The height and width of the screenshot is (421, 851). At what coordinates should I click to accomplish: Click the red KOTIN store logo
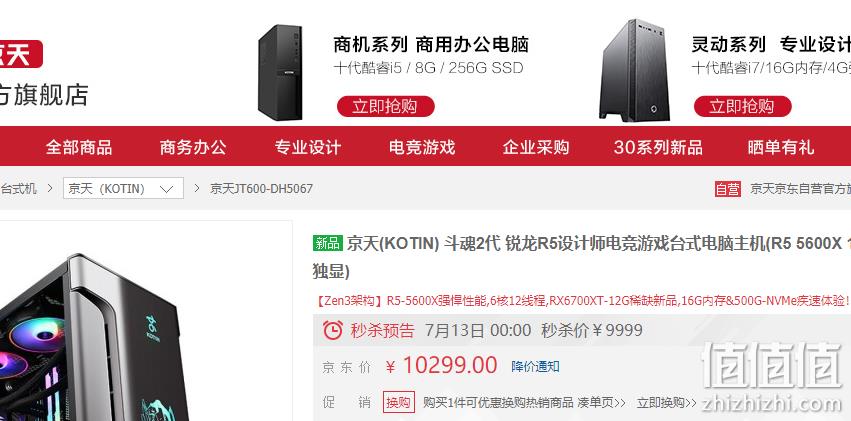coord(21,54)
